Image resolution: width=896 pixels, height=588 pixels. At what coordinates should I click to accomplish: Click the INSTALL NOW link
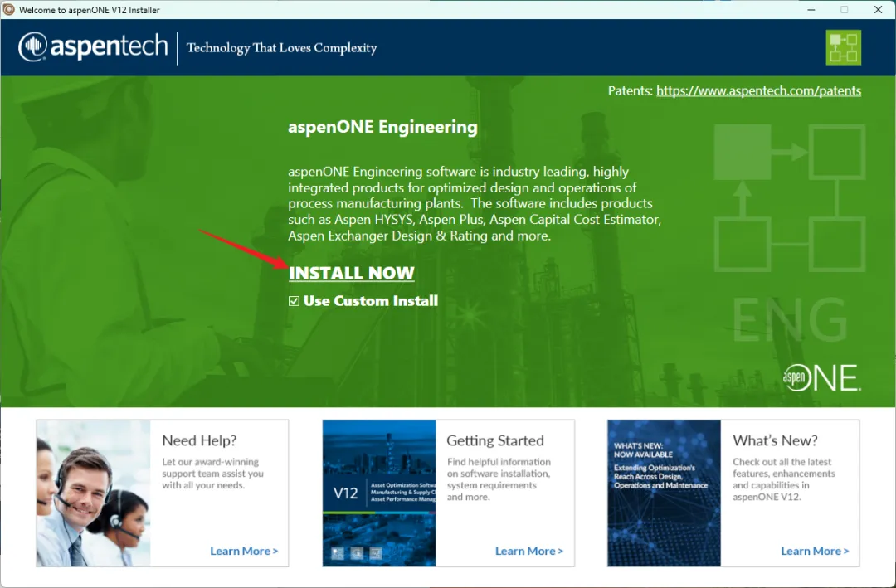[x=352, y=273]
